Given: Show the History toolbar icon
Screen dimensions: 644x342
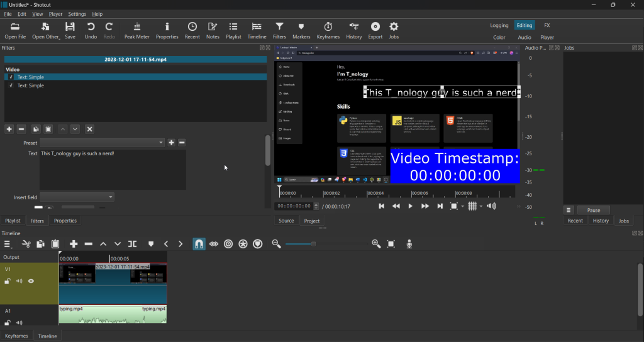Looking at the screenshot, I should 353,31.
